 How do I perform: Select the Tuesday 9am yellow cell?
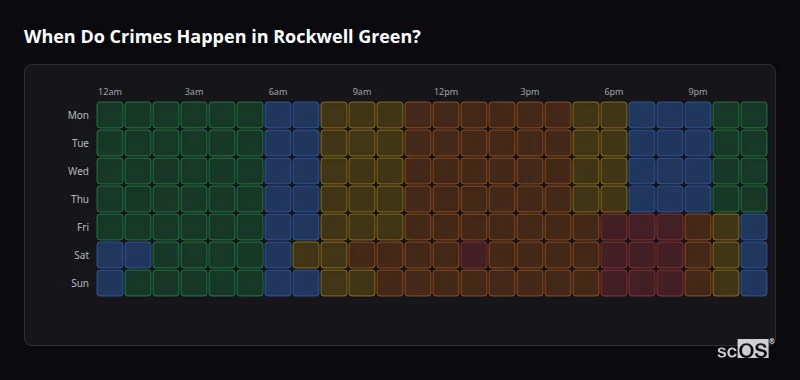362,143
